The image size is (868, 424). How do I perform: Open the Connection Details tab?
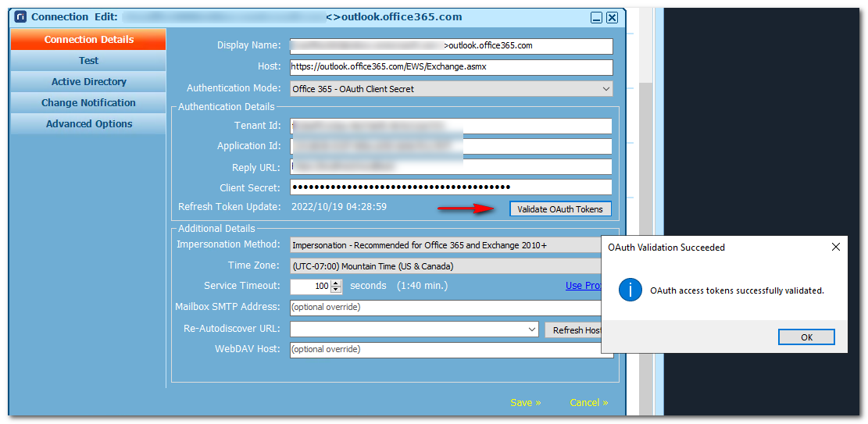pos(88,40)
